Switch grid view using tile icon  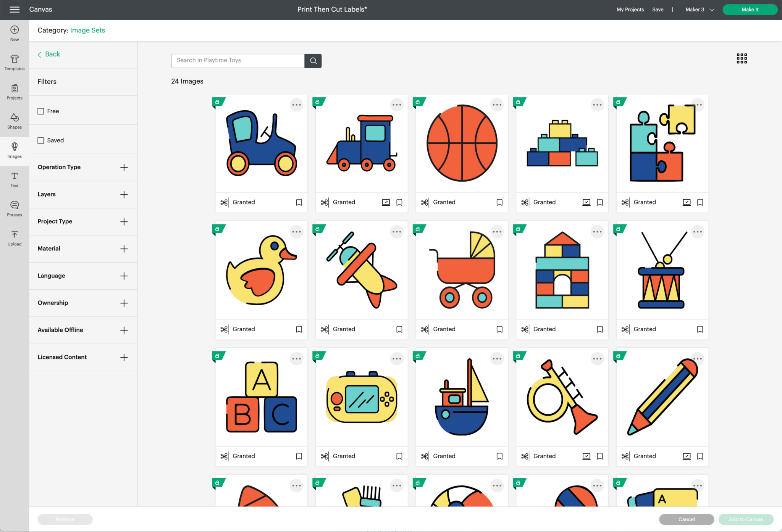(x=742, y=58)
